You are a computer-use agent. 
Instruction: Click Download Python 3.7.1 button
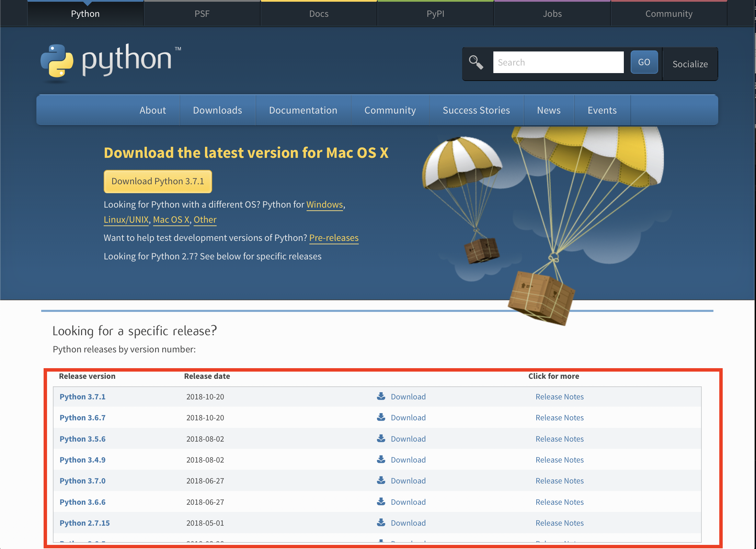tap(158, 181)
